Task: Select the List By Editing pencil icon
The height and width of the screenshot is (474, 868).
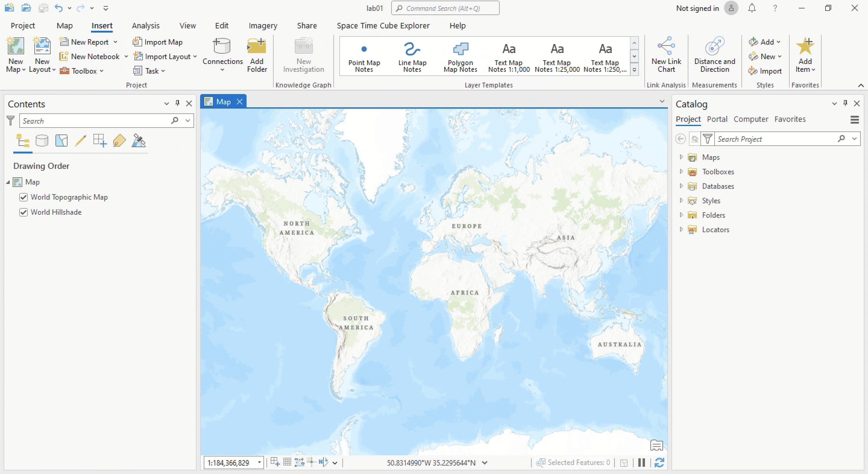Action: (x=80, y=141)
